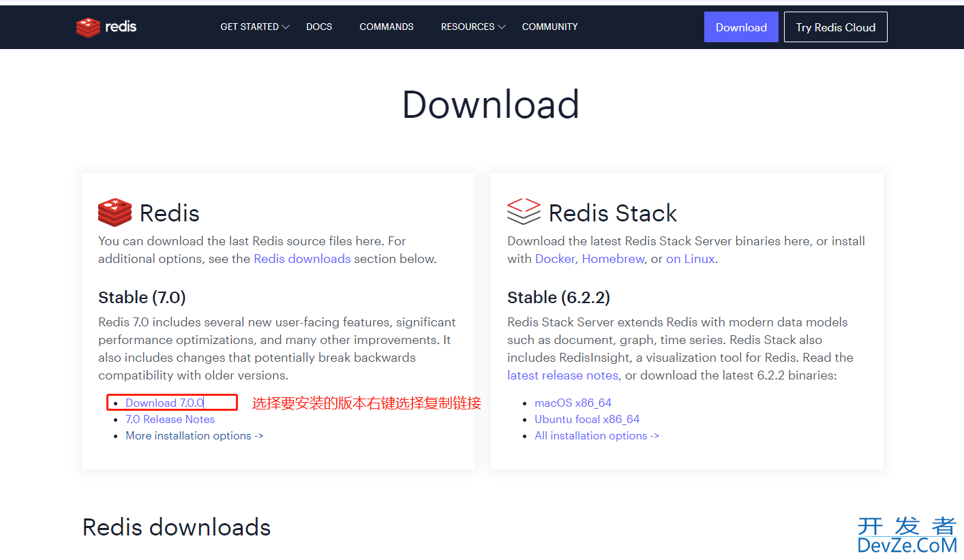Viewport: 964px width, 560px height.
Task: Open the Redis downloads section link
Action: (302, 259)
